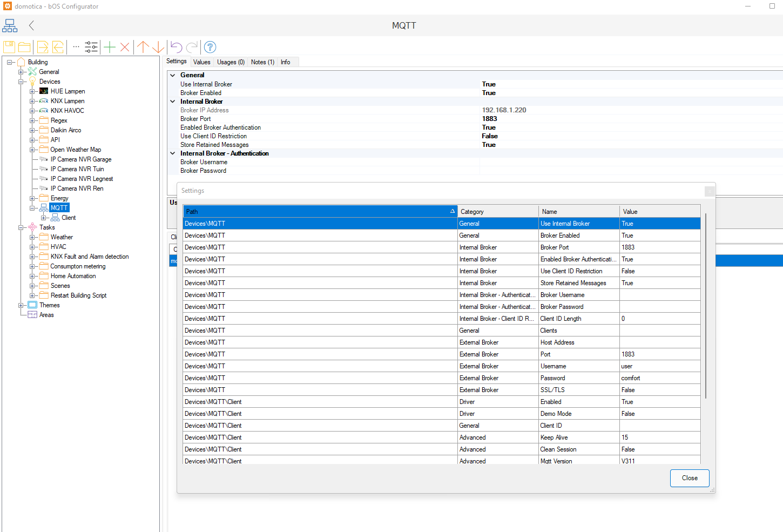Screen dimensions: 783x532
Task: Click the green plus add icon
Action: [110, 47]
